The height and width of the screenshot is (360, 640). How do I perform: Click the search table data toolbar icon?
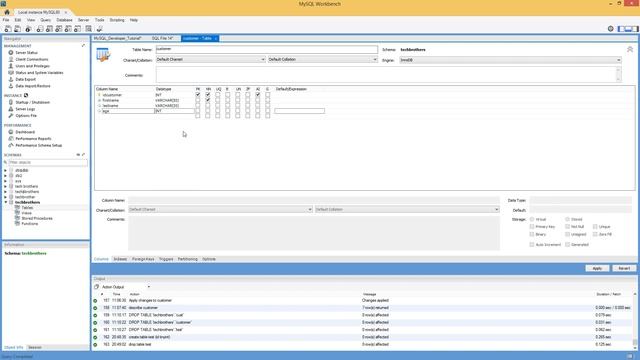[89, 29]
